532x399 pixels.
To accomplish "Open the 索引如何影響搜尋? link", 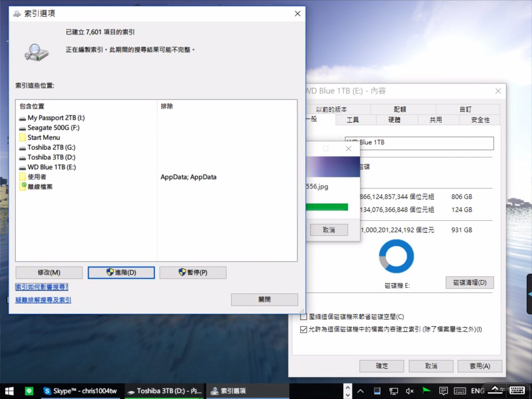I will coord(42,287).
